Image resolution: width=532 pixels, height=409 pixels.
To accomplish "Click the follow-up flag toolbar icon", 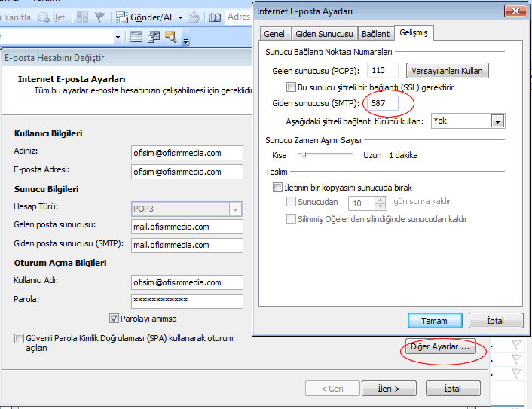I will pos(99,17).
